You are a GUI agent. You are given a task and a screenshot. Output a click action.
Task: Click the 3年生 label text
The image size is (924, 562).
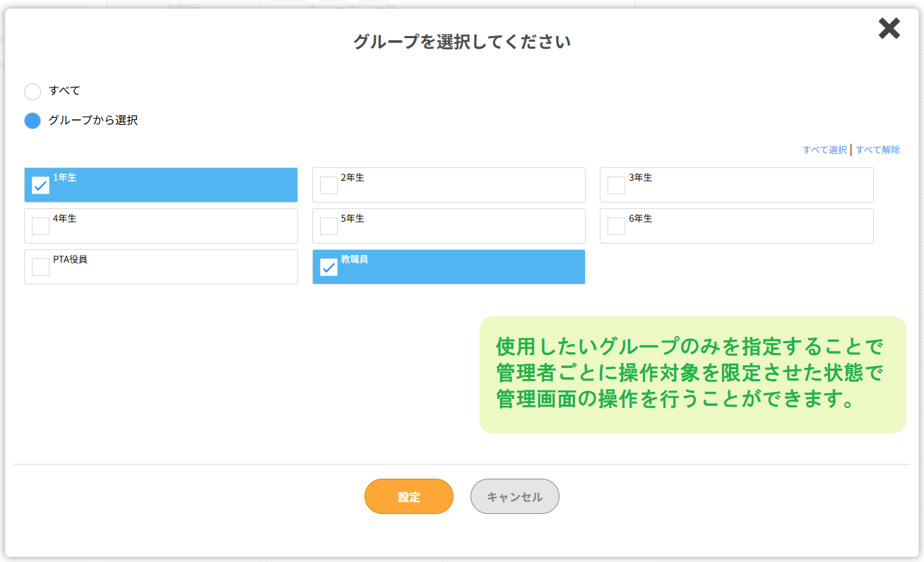tap(640, 178)
